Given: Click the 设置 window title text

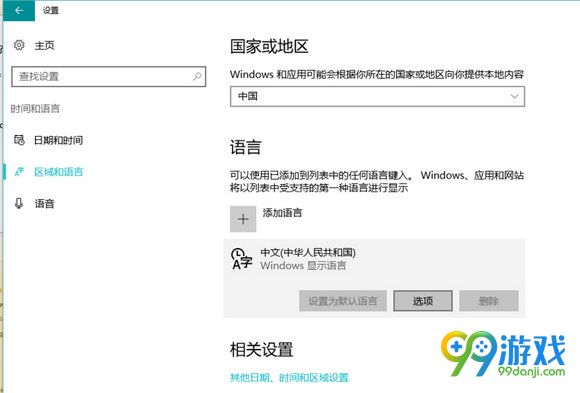Looking at the screenshot, I should point(51,10).
